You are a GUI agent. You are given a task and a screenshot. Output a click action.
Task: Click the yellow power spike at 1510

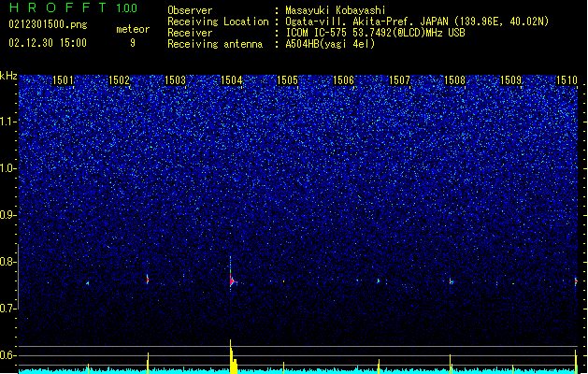click(x=576, y=361)
